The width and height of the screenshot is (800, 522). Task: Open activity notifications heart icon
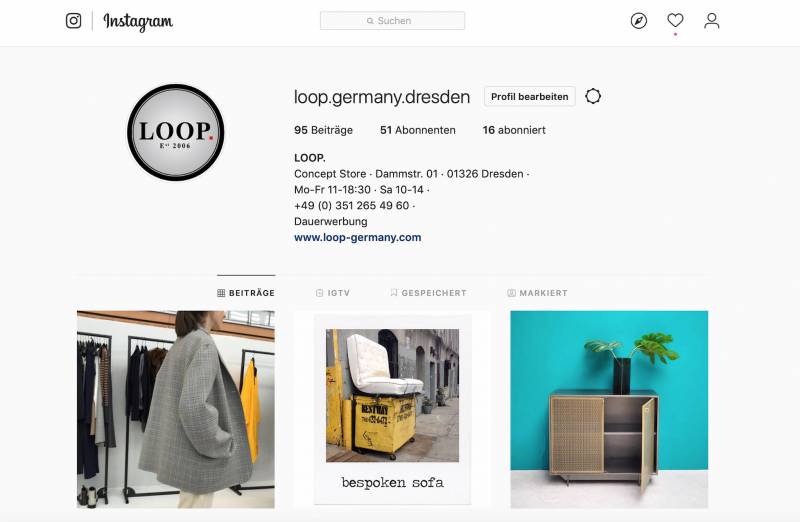pos(675,20)
